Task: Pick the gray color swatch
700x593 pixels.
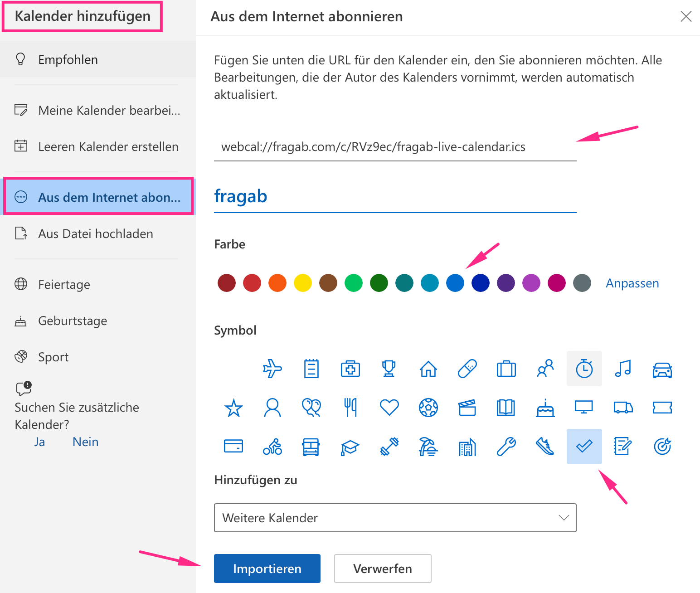Action: coord(582,283)
